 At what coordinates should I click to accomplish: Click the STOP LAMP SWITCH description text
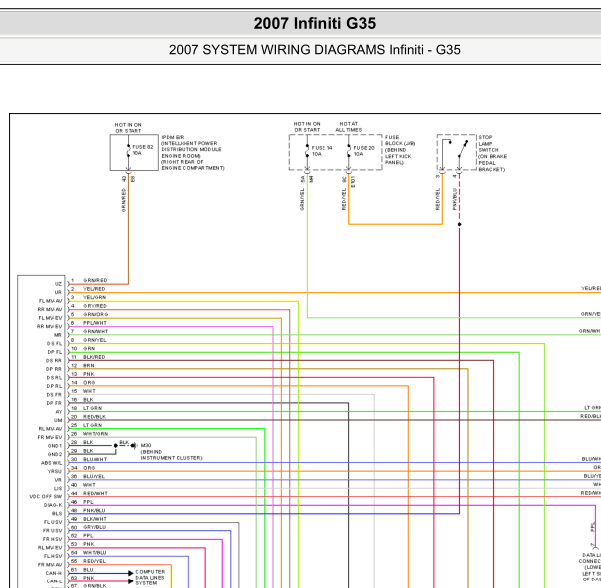click(x=493, y=153)
